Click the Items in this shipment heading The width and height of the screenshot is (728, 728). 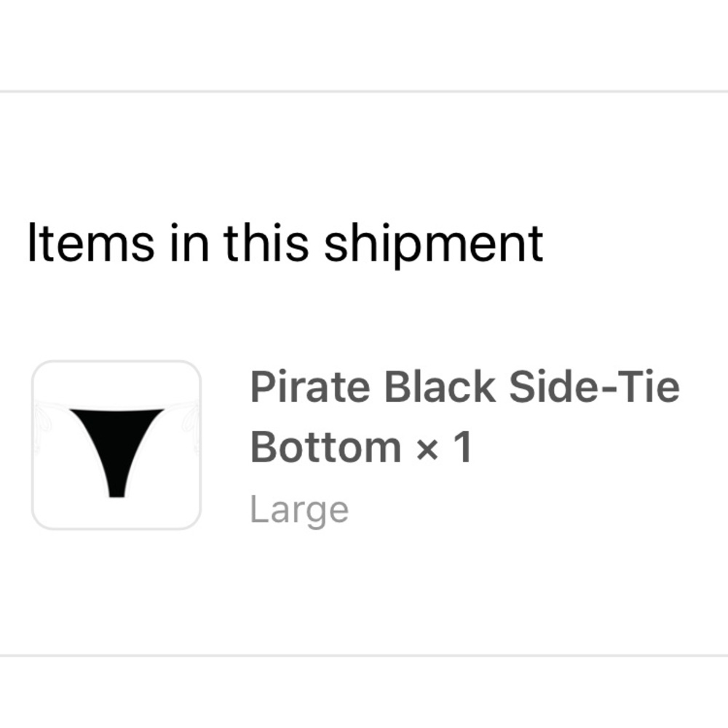click(x=285, y=243)
